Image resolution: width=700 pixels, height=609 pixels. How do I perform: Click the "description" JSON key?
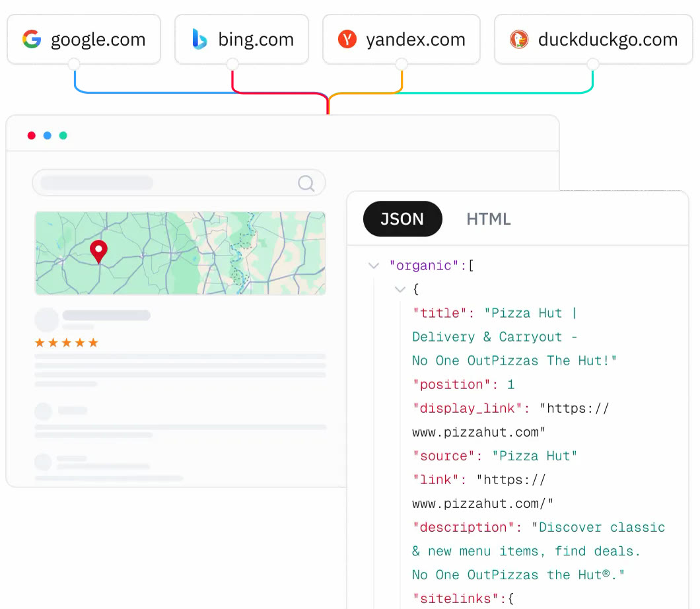463,527
